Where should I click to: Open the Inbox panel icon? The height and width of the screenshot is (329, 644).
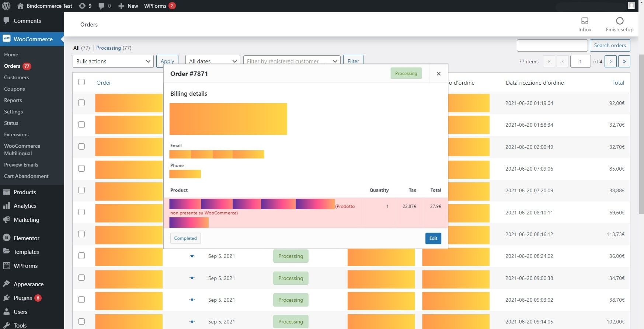(585, 21)
